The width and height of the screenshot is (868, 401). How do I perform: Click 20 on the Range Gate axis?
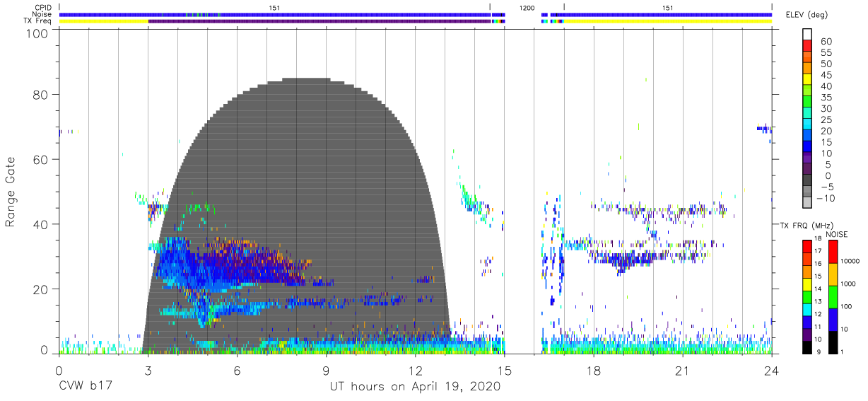pos(41,289)
